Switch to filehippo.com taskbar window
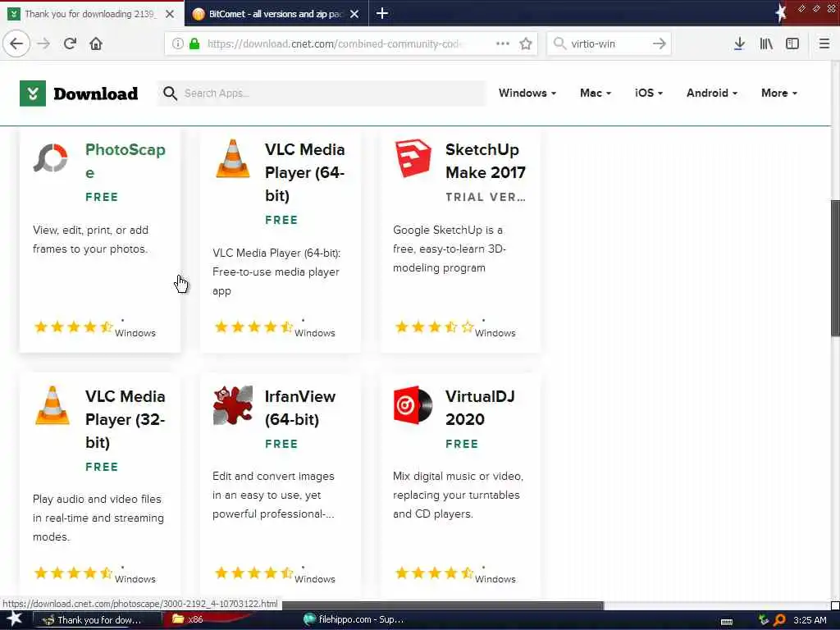 click(x=354, y=619)
